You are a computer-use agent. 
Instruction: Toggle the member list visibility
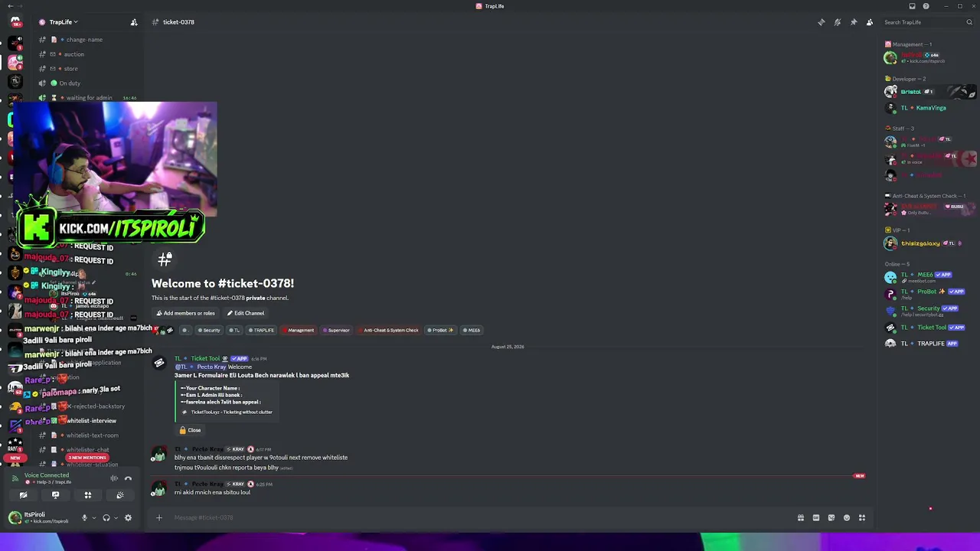pyautogui.click(x=870, y=22)
